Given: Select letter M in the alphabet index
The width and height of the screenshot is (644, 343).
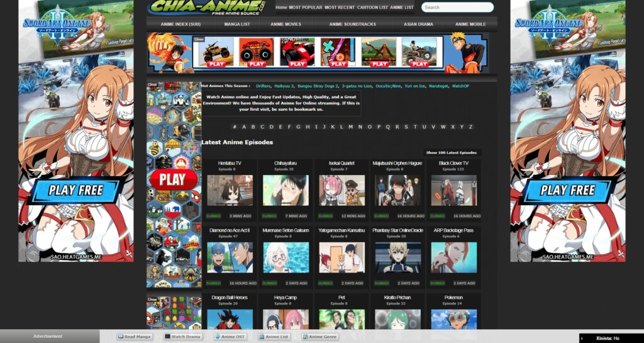Looking at the screenshot, I should [x=350, y=127].
